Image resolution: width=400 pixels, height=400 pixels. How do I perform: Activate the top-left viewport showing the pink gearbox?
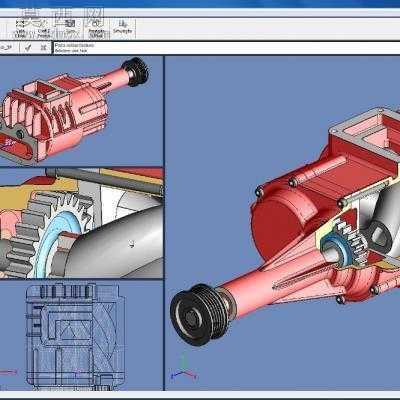[81, 111]
